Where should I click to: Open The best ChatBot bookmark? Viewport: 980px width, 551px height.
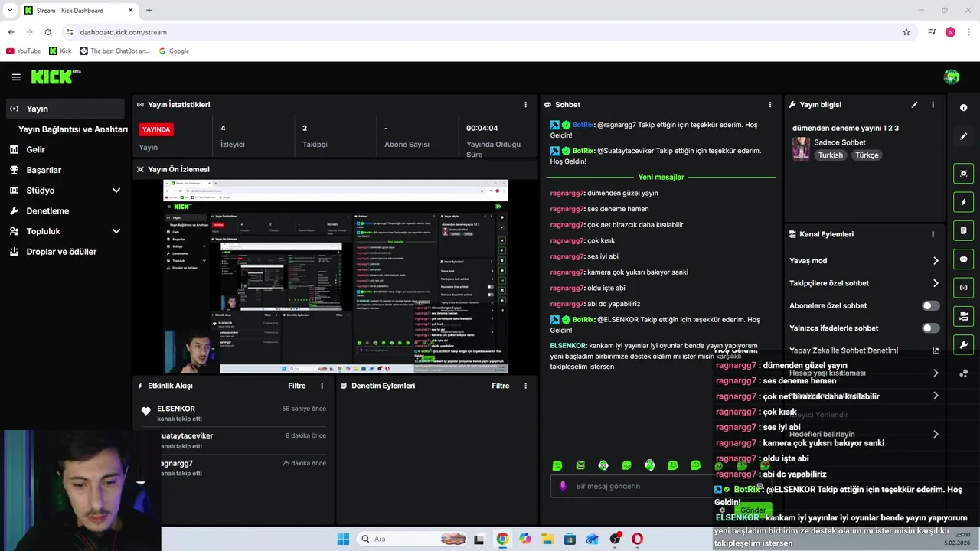click(115, 51)
